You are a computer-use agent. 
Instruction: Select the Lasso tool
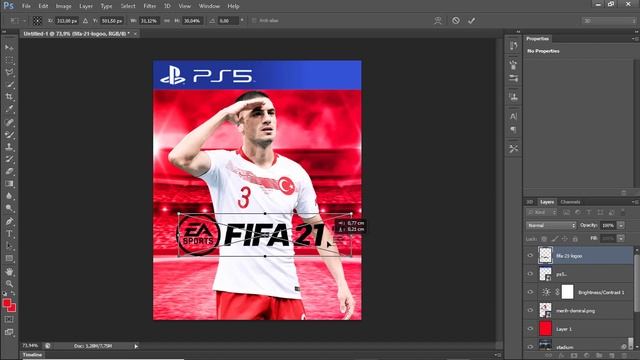click(9, 72)
